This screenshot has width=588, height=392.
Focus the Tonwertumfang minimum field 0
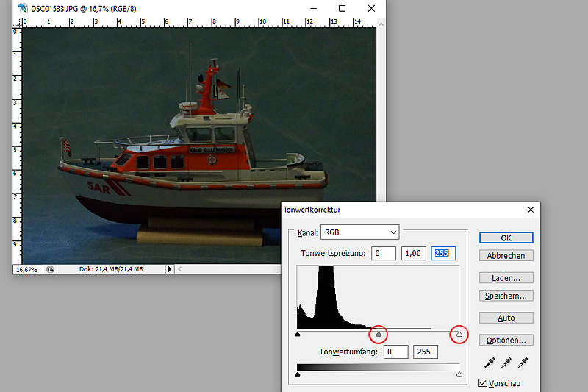click(395, 352)
